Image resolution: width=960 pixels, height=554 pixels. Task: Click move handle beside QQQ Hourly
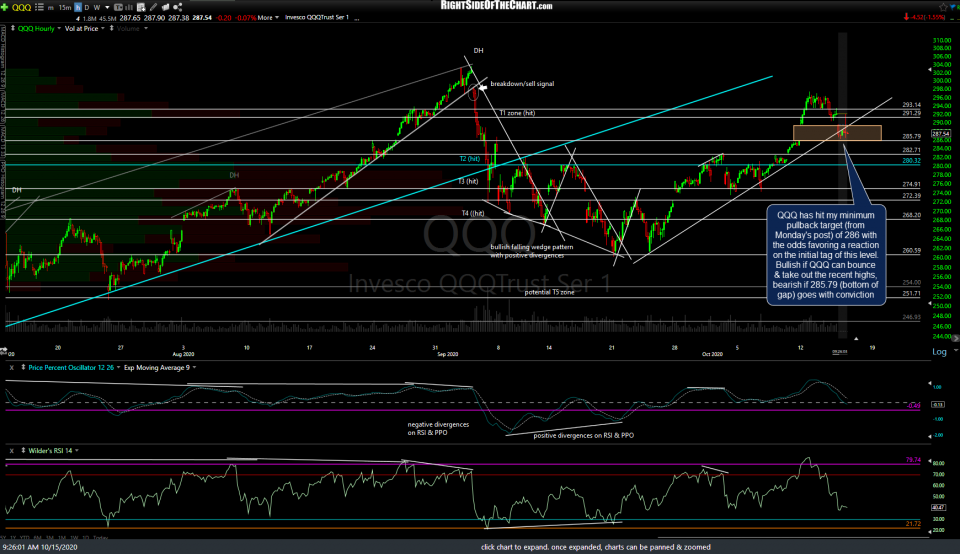coord(13,28)
